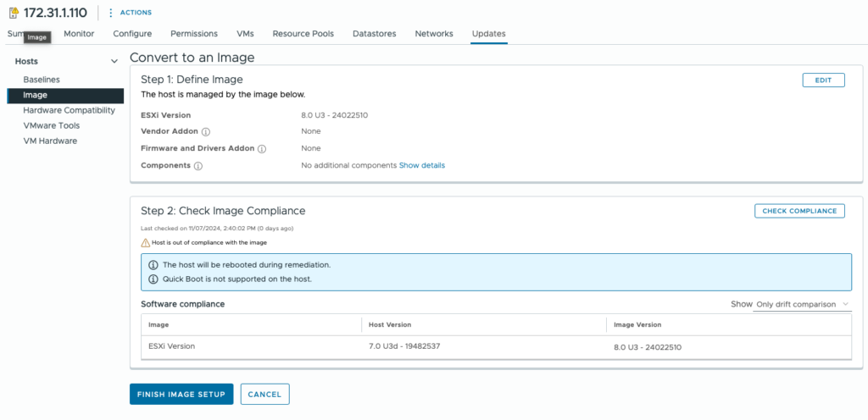Open the Show drift comparison dropdown

(x=802, y=305)
